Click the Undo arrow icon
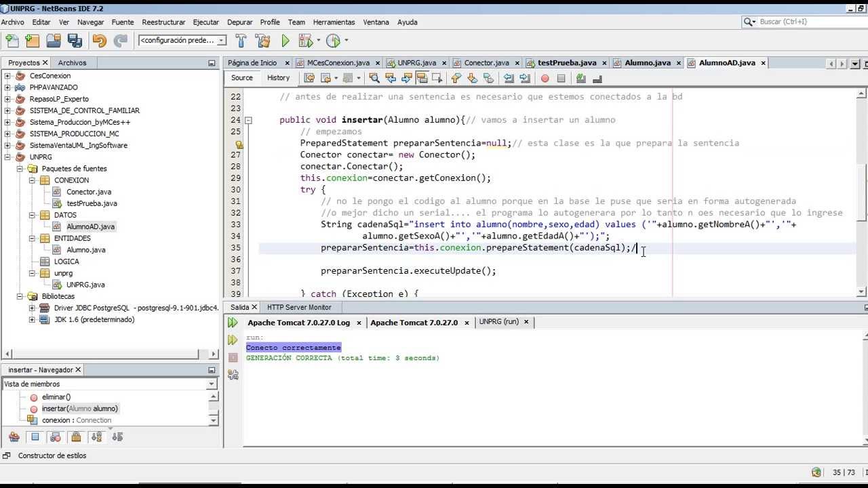 tap(99, 41)
